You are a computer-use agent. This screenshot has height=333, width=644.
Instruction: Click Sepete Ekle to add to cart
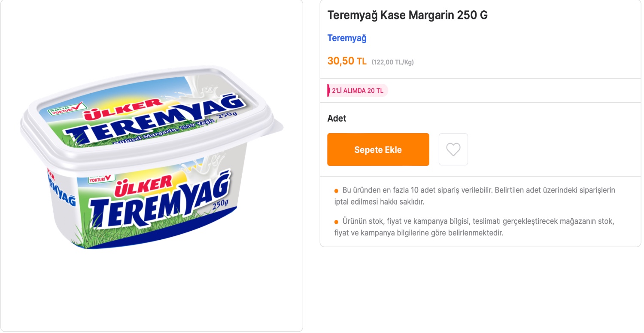pyautogui.click(x=378, y=149)
